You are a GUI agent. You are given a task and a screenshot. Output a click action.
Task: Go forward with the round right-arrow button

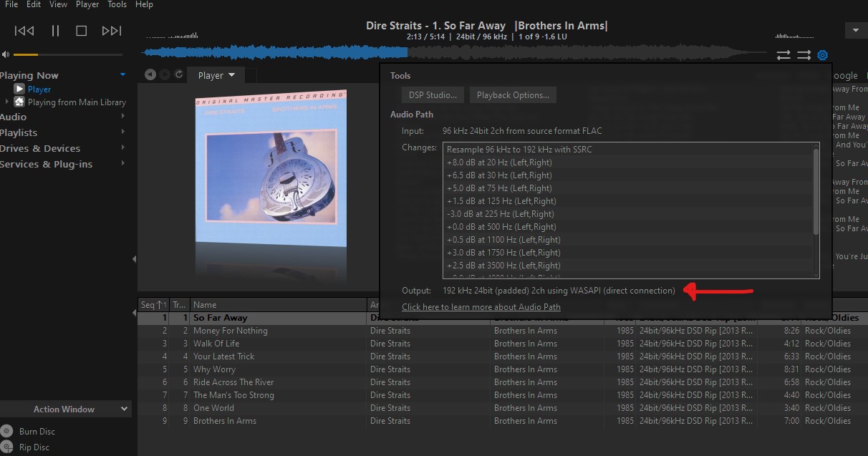tap(165, 74)
